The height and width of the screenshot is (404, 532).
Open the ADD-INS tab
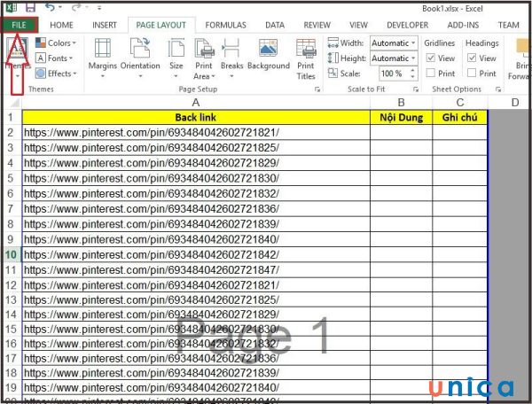click(463, 25)
